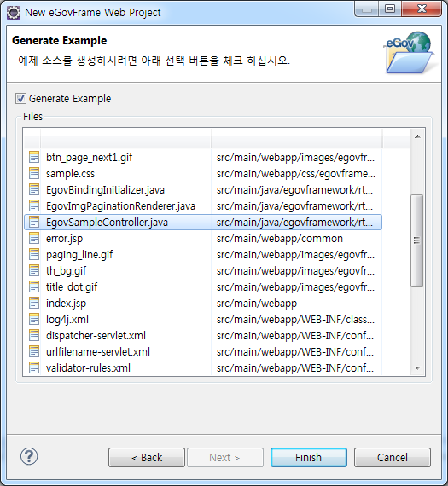Cancel the new project wizard
Viewport: 448px width, 486px height.
[x=393, y=457]
